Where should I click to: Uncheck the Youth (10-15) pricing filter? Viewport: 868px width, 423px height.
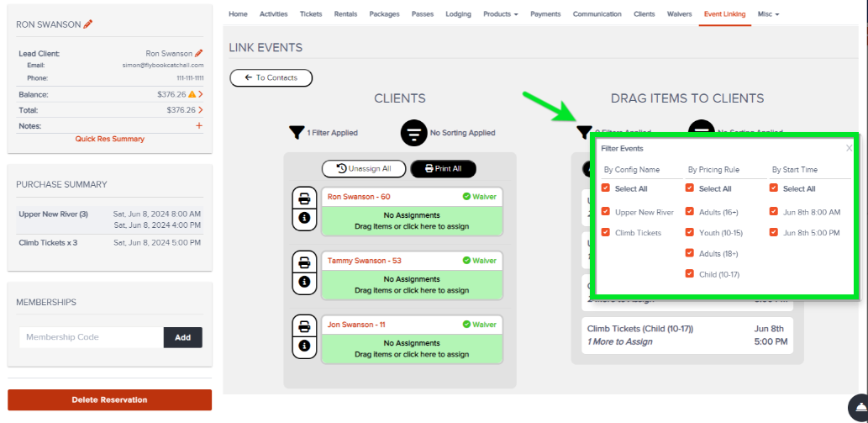click(690, 233)
